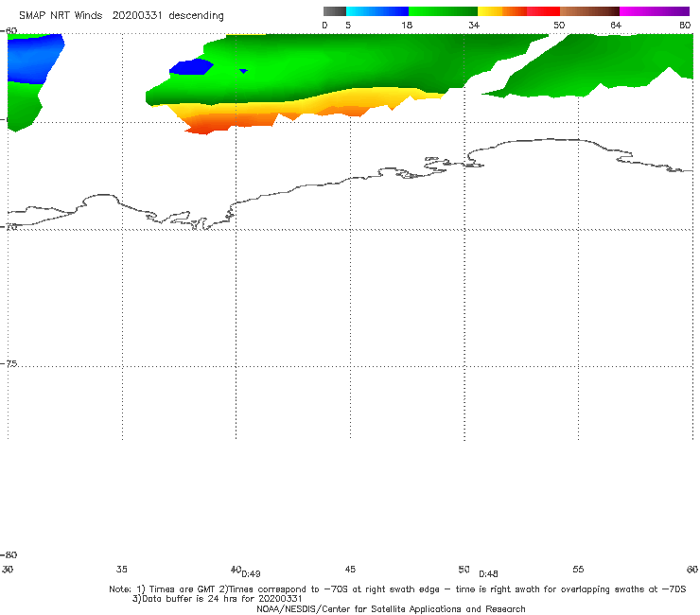
Task: Click the gray segment of the color bar
Action: tap(335, 11)
